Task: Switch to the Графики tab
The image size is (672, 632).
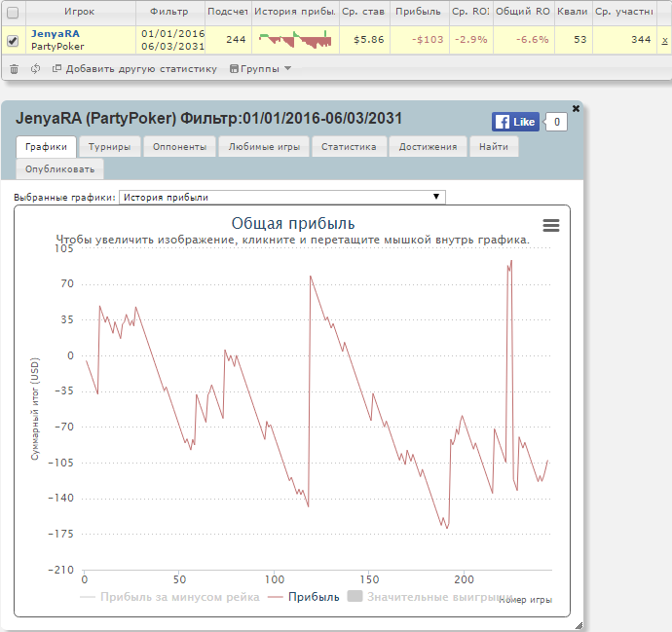Action: click(47, 147)
